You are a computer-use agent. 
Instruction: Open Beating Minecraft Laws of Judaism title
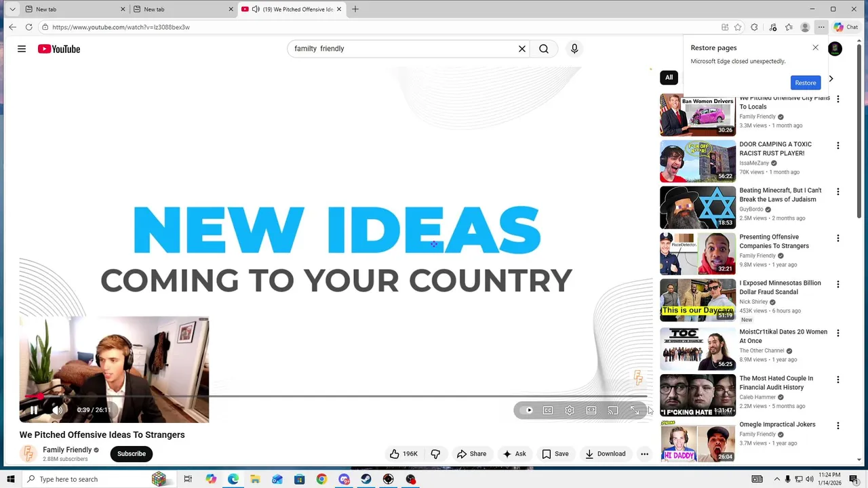[x=781, y=195]
